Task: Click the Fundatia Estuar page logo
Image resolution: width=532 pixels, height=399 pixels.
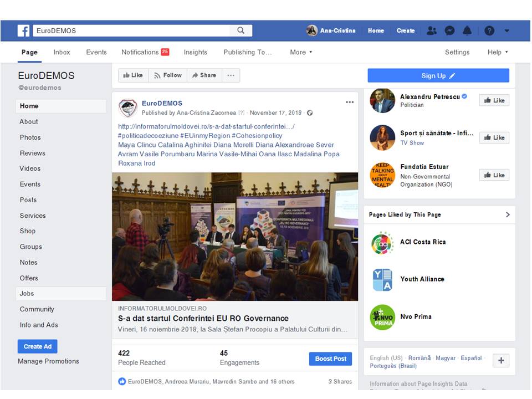Action: 382,175
